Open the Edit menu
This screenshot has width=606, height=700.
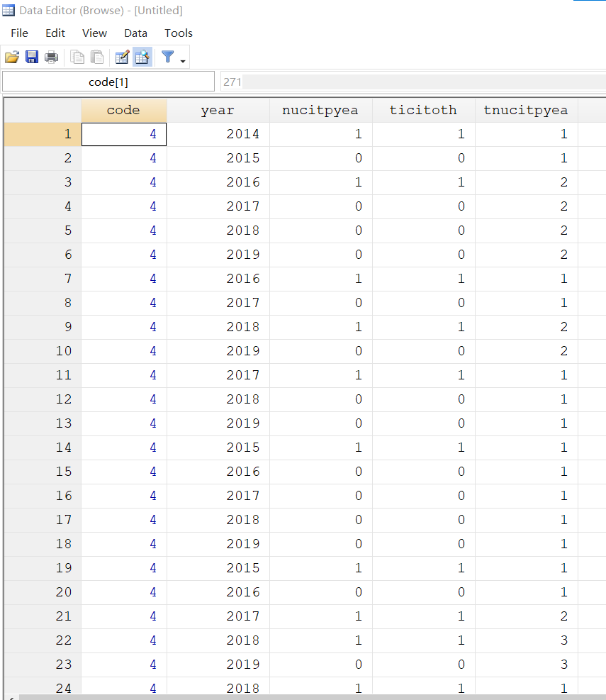(55, 33)
